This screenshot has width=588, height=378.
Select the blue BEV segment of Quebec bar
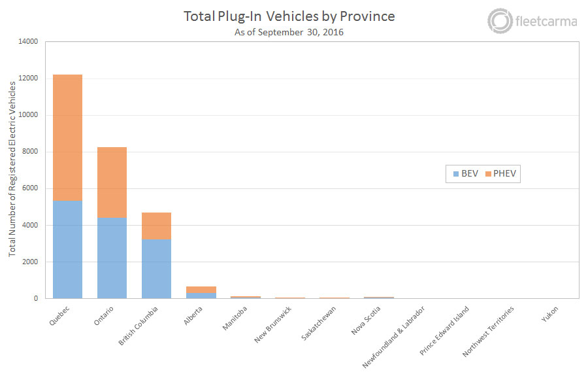click(67, 249)
